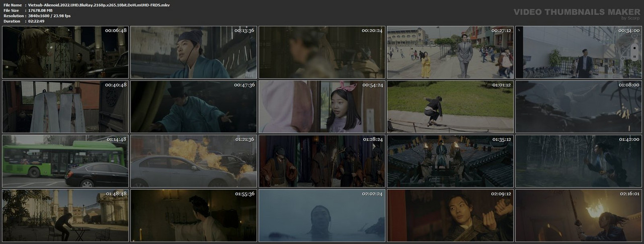644x244 pixels.
Task: Open the torch scene thumbnail 02:16:01
Action: (579, 215)
